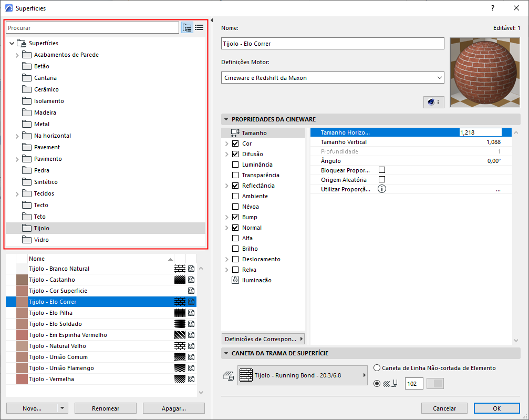The image size is (529, 420).
Task: Click hatch icon of Tijolo - União Comum
Action: [x=180, y=357]
